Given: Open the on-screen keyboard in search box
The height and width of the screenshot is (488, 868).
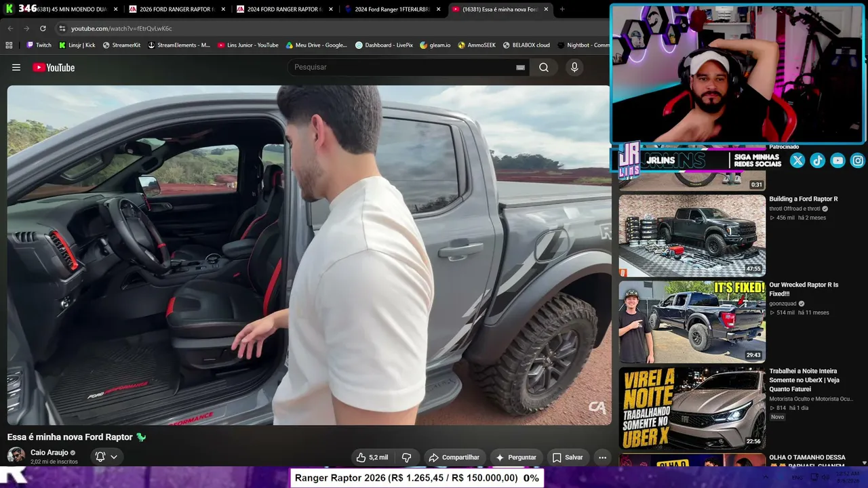Looking at the screenshot, I should click(520, 67).
